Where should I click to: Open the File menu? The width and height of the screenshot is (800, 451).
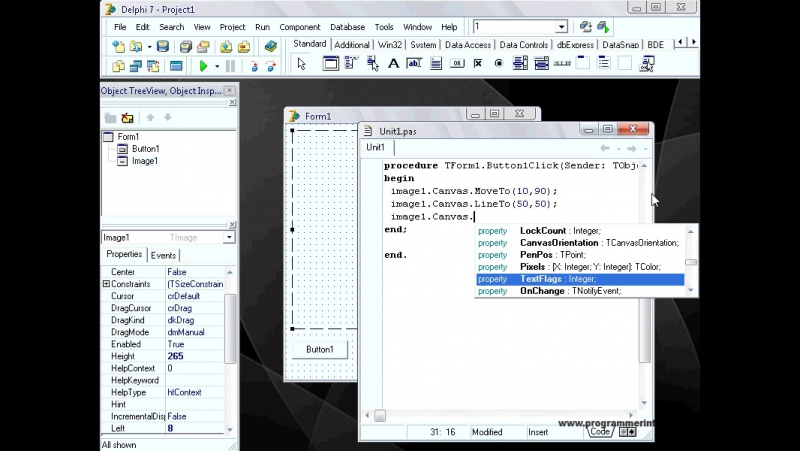(x=120, y=27)
